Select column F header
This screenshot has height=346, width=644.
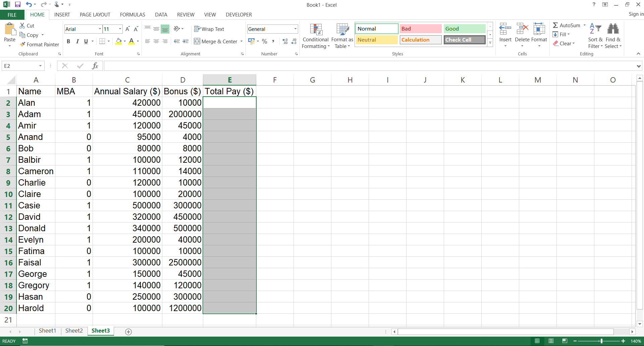click(275, 80)
